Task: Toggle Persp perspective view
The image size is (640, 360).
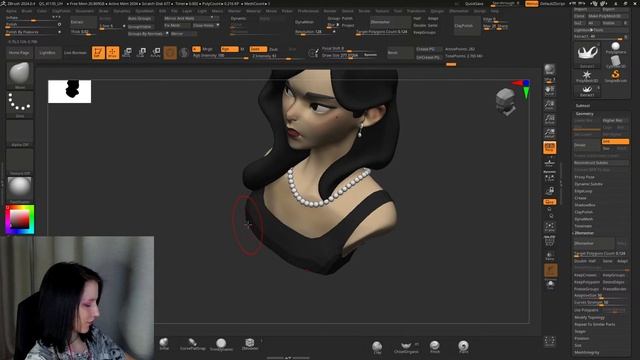Action: coord(550,148)
